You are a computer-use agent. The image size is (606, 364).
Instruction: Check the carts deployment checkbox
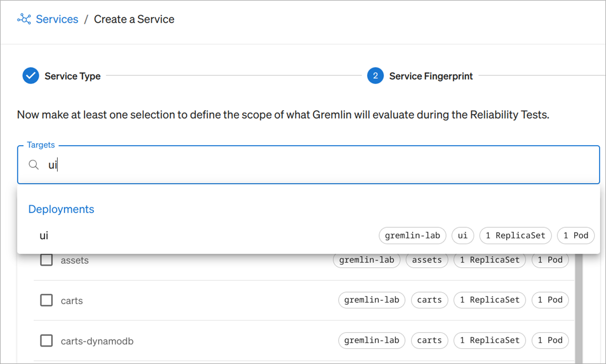click(46, 300)
